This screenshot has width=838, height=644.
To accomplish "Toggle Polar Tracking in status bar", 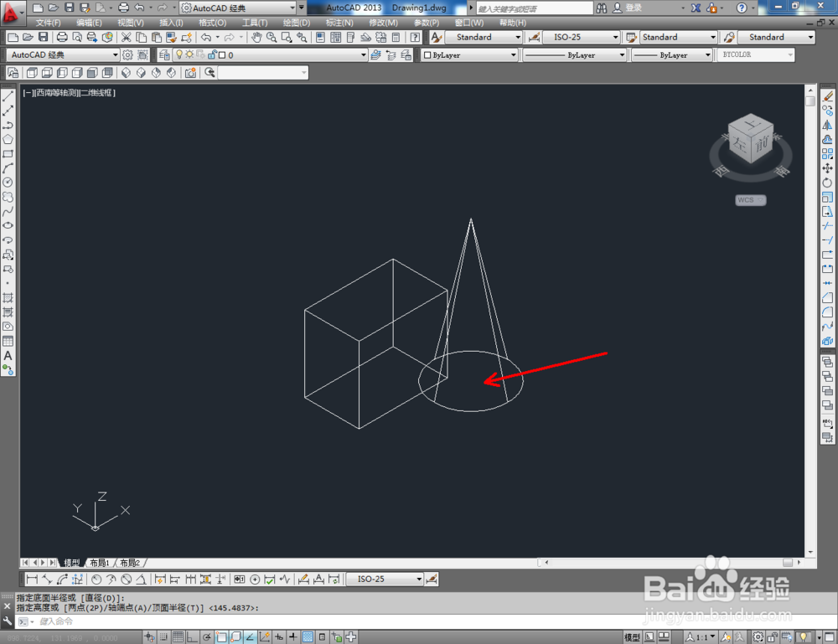I will click(206, 637).
